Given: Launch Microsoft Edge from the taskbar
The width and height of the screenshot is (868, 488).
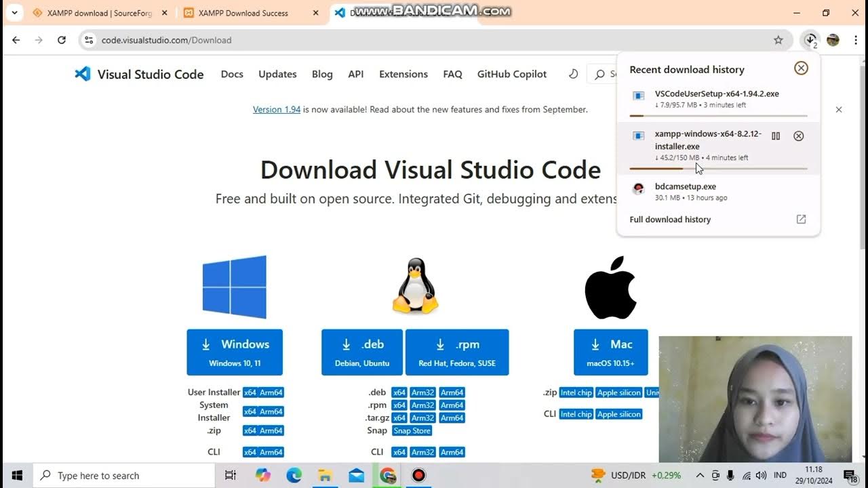Looking at the screenshot, I should coord(294,476).
